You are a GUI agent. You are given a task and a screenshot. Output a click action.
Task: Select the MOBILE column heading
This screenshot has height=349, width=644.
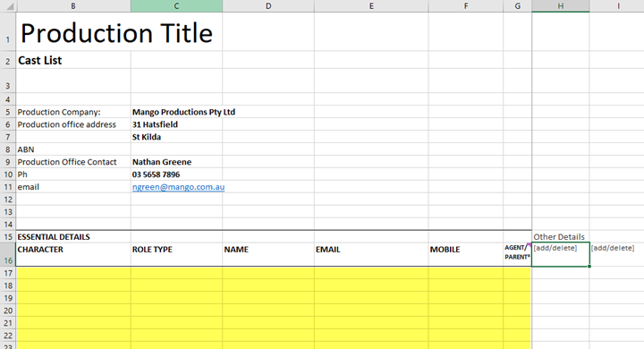tap(466, 254)
